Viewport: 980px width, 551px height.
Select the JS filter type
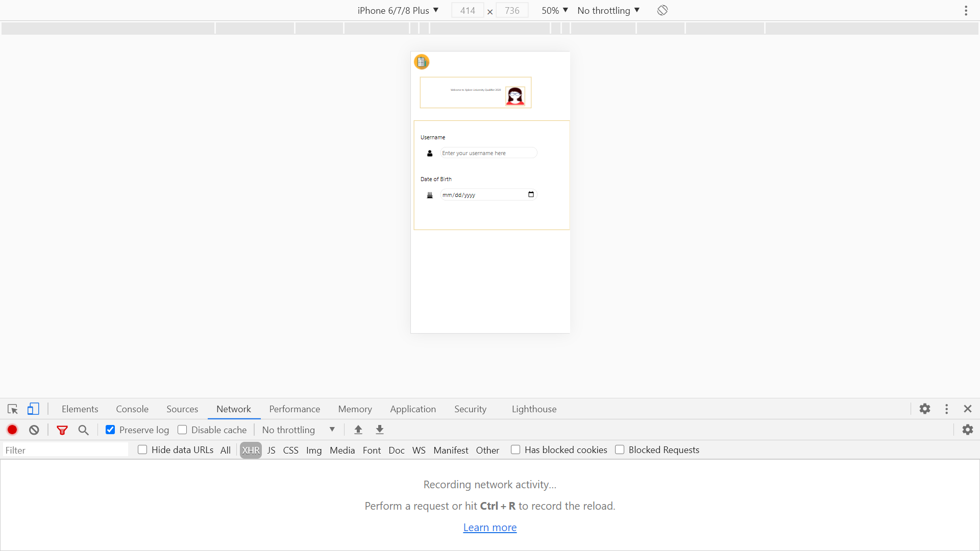pyautogui.click(x=272, y=450)
